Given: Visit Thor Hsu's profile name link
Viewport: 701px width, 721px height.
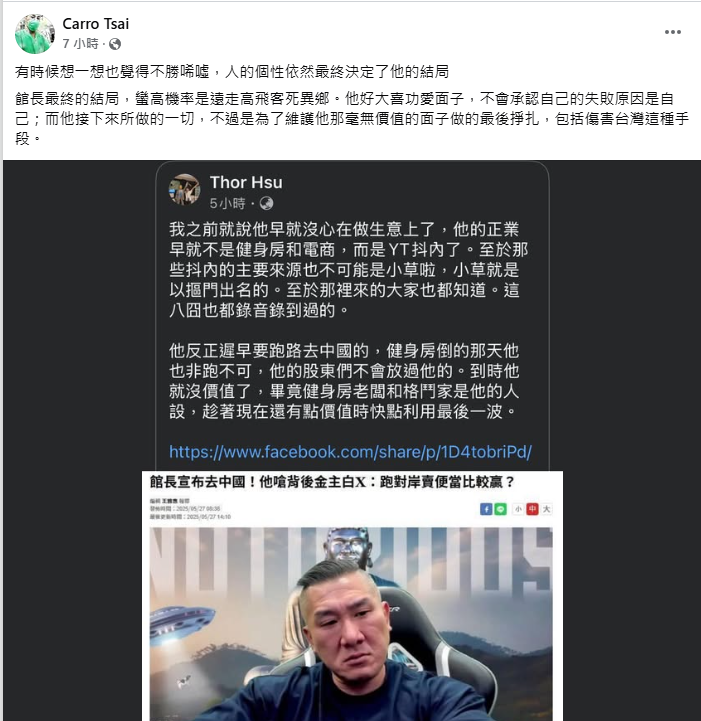Looking at the screenshot, I should (246, 182).
